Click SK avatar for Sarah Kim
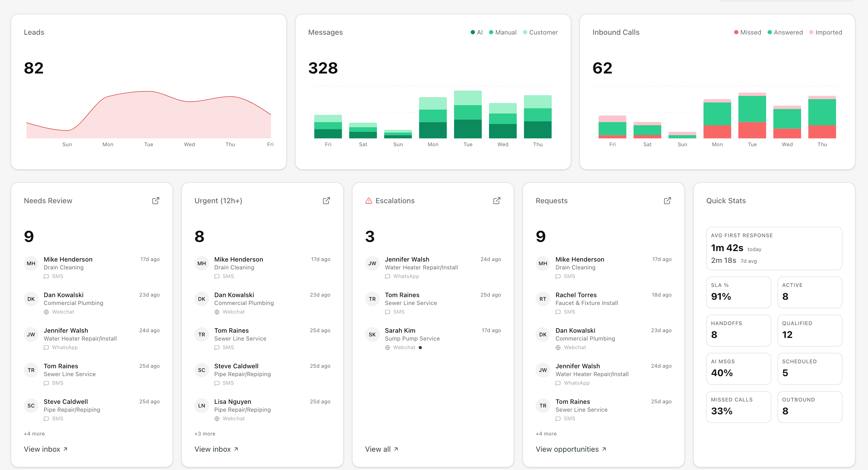868x470 pixels. 372,335
